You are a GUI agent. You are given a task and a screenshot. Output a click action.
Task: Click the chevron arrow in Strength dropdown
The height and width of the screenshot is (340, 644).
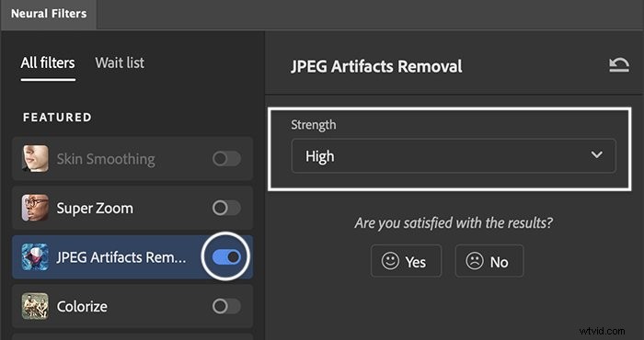(x=596, y=155)
